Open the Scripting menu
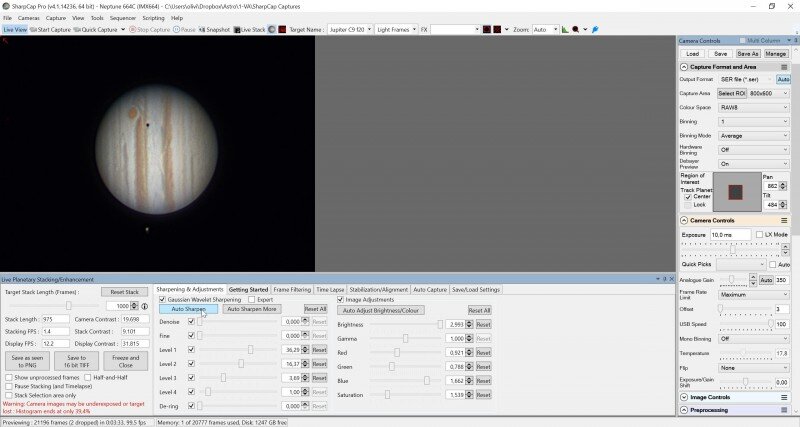This screenshot has height=427, width=800. pyautogui.click(x=153, y=18)
